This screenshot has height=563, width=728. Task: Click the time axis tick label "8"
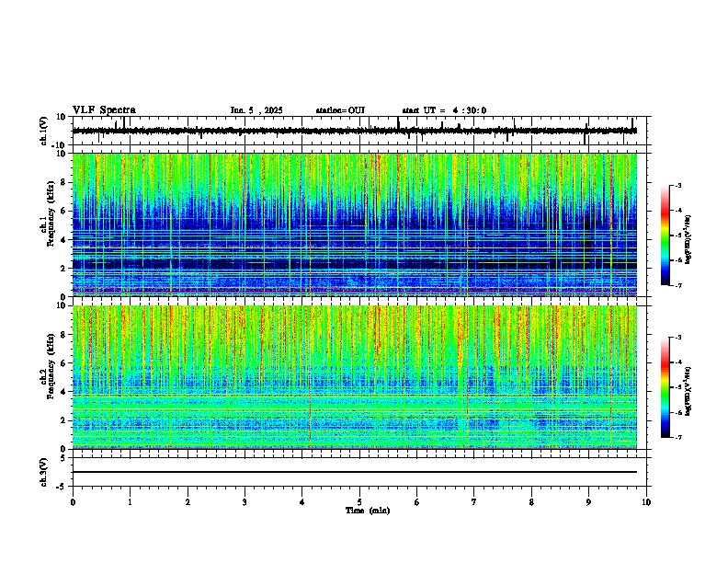531,502
